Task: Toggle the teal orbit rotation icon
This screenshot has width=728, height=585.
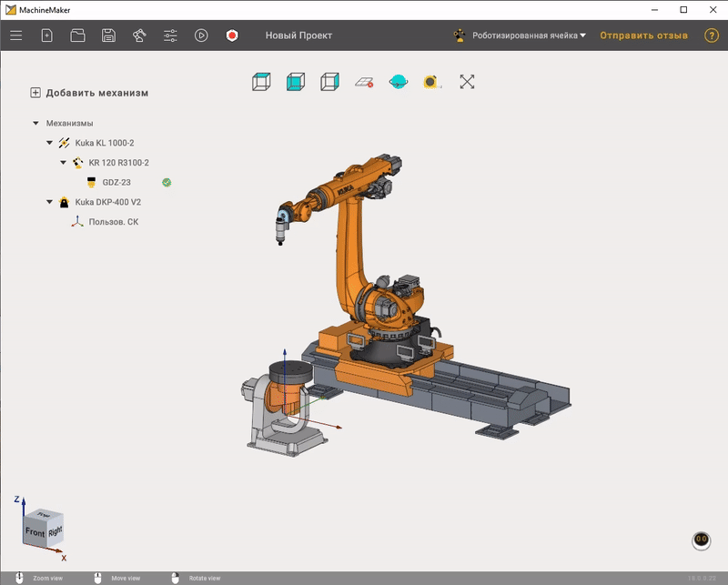Action: tap(398, 82)
